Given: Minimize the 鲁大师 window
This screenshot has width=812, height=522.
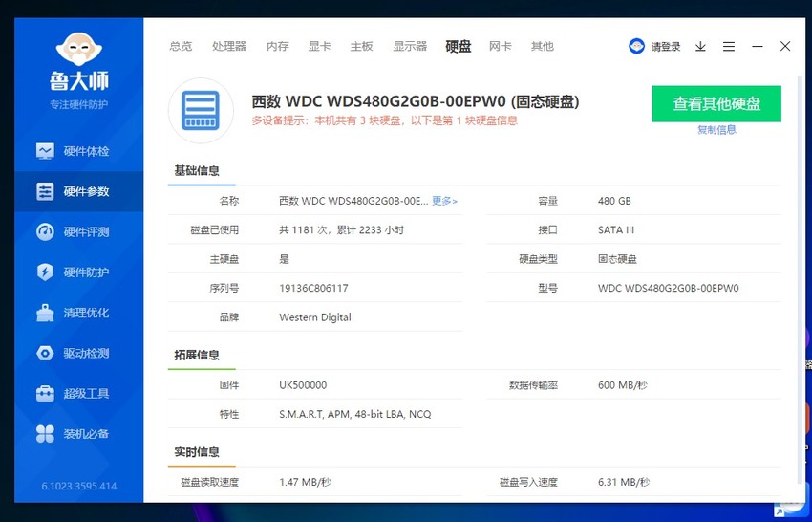Looking at the screenshot, I should 758,47.
